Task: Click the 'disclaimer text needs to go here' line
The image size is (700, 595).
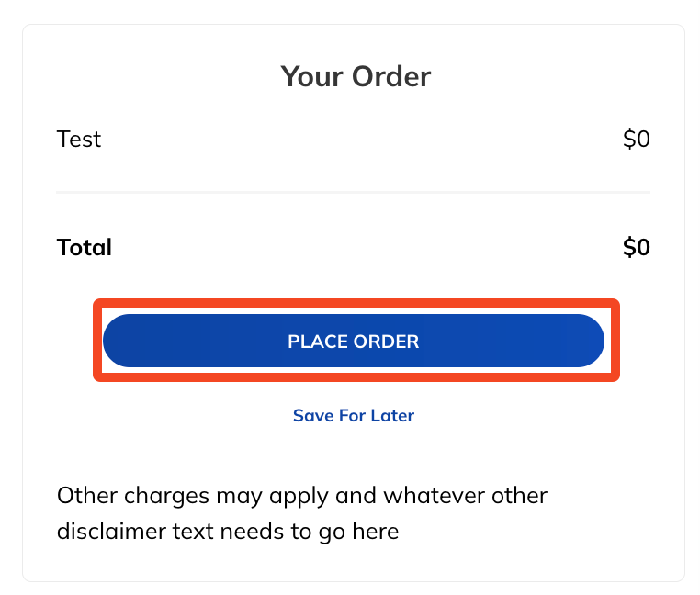Action: 228,531
